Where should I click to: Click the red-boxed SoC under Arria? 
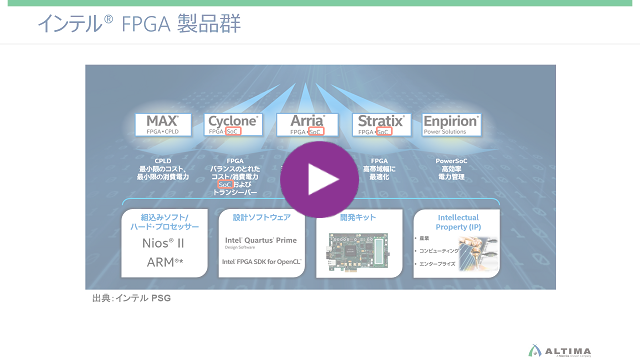click(x=316, y=131)
